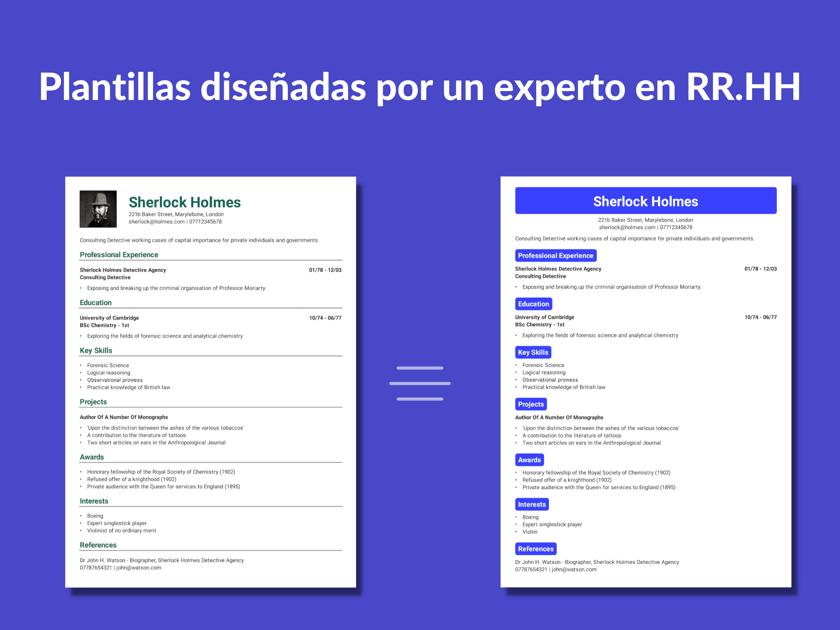
Task: Click blue Awards section badge
Action: tap(529, 460)
